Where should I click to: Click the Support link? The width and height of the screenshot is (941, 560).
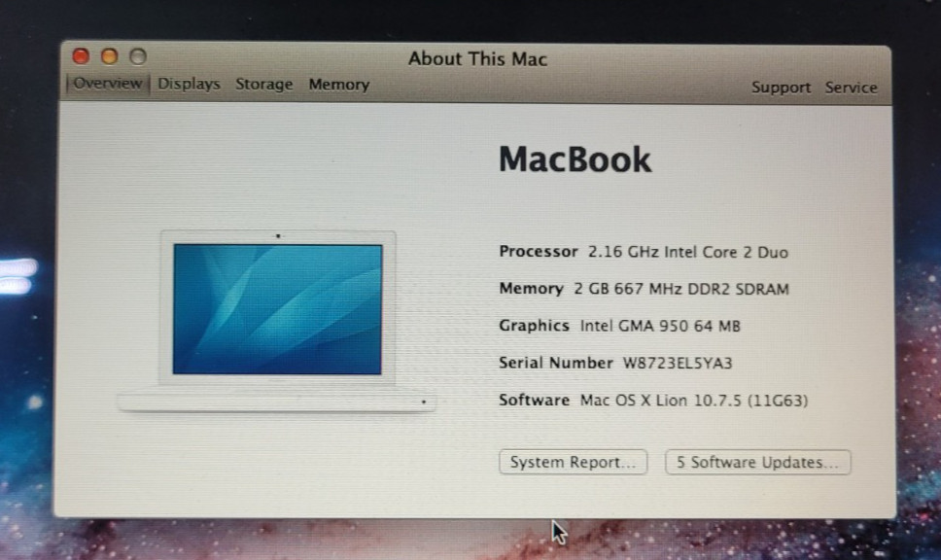coord(781,87)
